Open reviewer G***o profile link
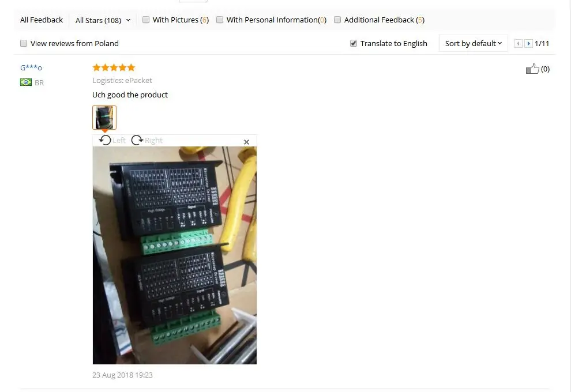571x392 pixels. pyautogui.click(x=31, y=67)
